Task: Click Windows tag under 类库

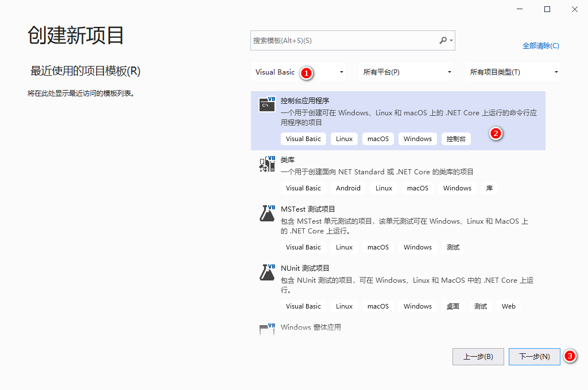Action: tap(457, 188)
